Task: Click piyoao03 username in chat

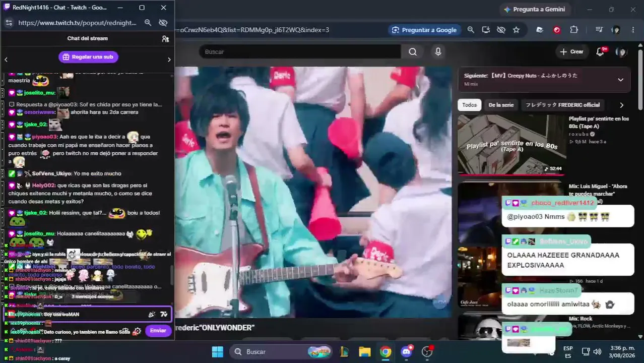Action: (x=44, y=137)
